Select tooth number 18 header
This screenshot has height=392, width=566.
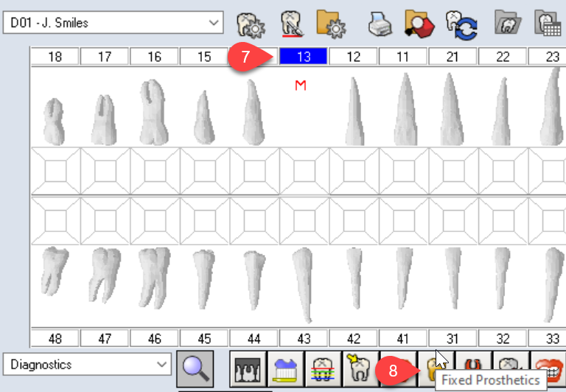point(55,57)
